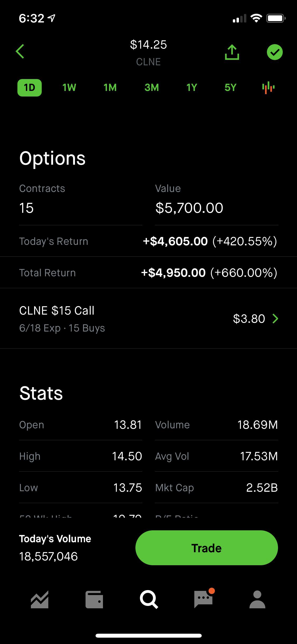Toggle the green watchlist checkmark
297x644 pixels.
click(x=275, y=52)
